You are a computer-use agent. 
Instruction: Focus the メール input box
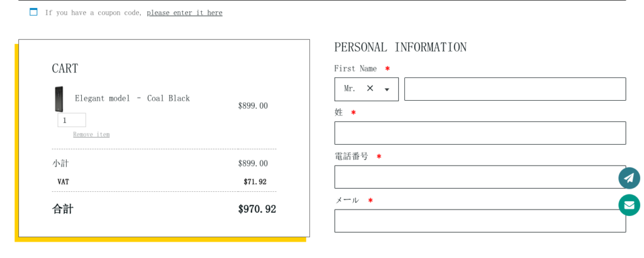coord(480,221)
